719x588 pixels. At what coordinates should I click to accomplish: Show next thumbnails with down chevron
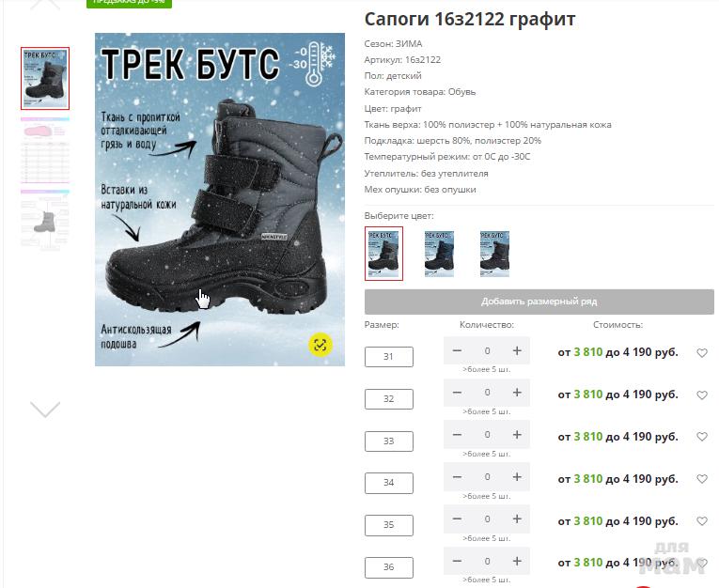point(45,409)
